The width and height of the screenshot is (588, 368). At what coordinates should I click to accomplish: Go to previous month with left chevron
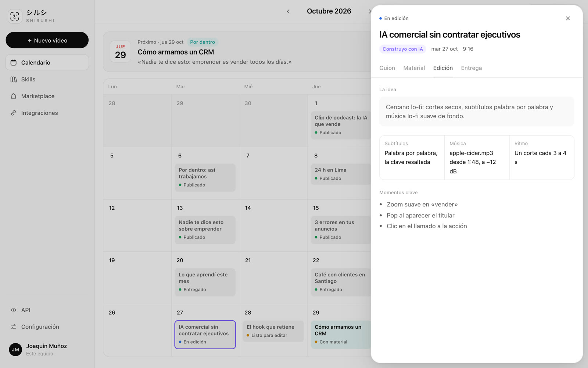(x=288, y=11)
